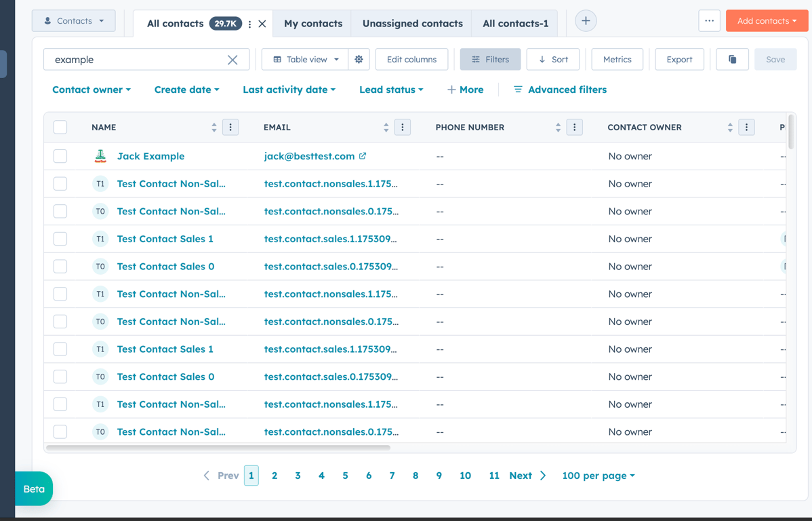Image resolution: width=812 pixels, height=521 pixels.
Task: Change the 100 per page setting
Action: tap(598, 476)
